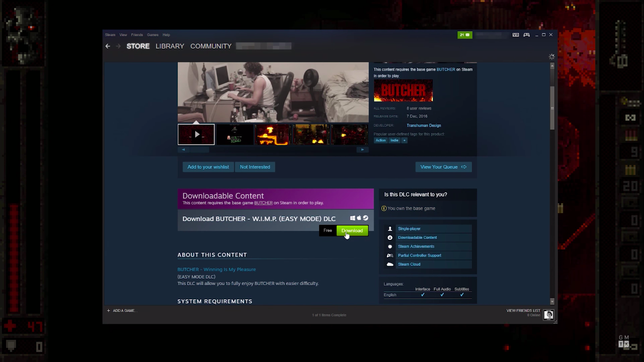Click the SteamOS platform icon
This screenshot has height=362, width=644.
tap(365, 218)
